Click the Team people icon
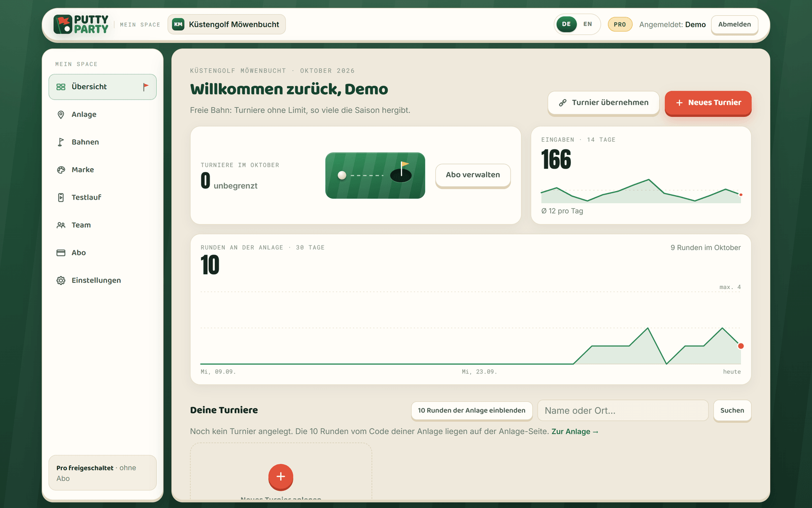The image size is (812, 508). click(x=61, y=225)
